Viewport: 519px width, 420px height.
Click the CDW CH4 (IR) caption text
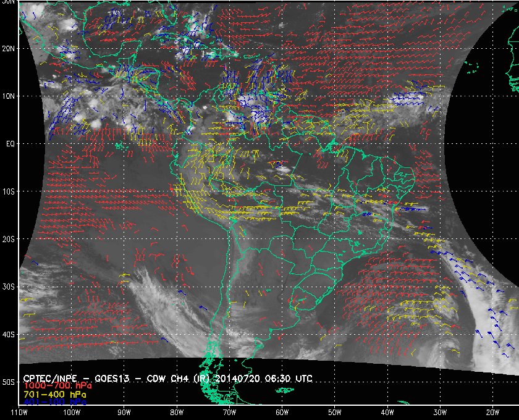click(179, 379)
